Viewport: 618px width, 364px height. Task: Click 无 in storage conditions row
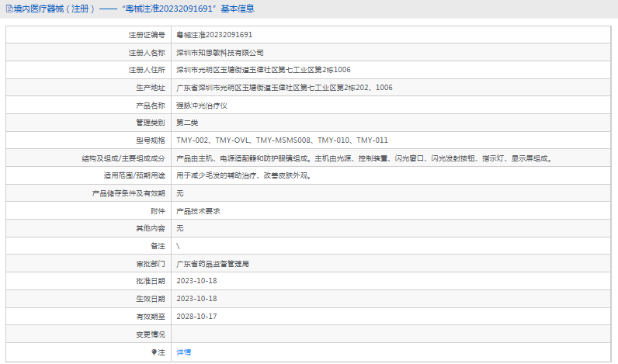tap(179, 193)
